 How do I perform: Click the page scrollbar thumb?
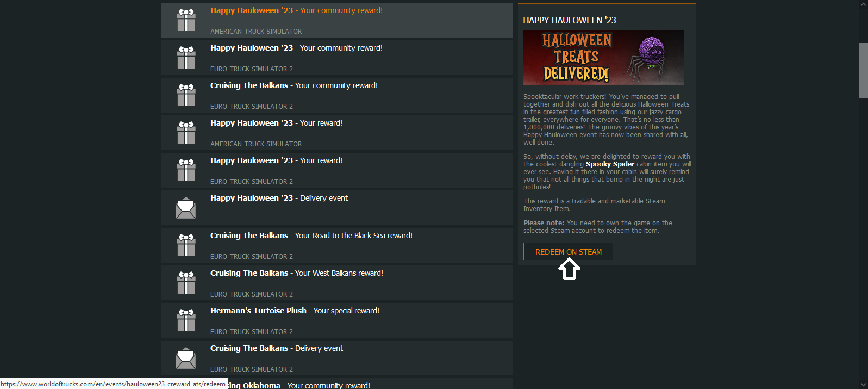point(863,71)
